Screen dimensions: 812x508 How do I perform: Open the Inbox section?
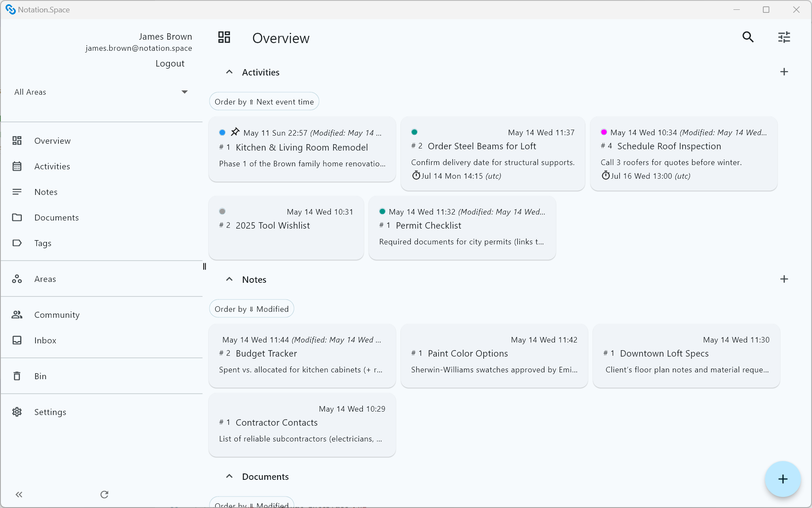pyautogui.click(x=45, y=340)
